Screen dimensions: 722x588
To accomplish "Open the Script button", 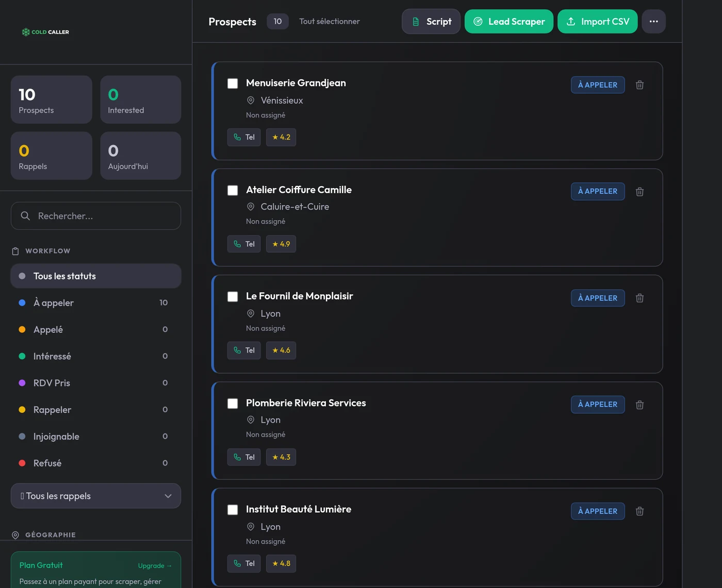I will point(431,21).
